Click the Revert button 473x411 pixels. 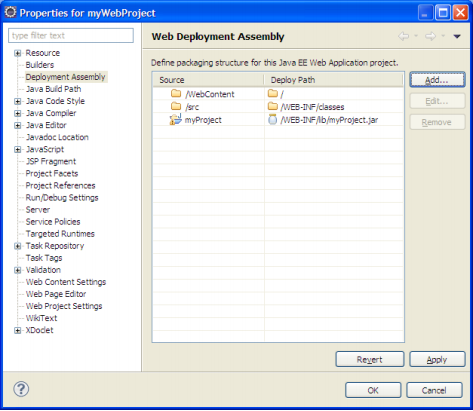tap(370, 359)
